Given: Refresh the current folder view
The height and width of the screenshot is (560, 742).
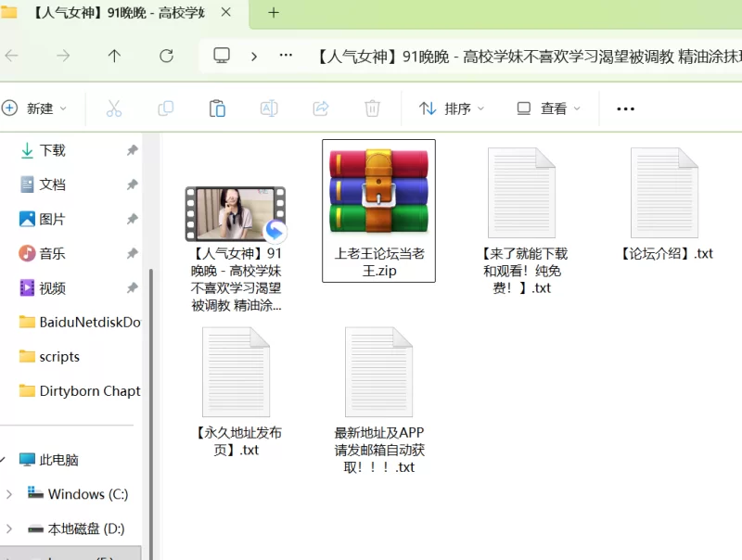Looking at the screenshot, I should point(166,56).
